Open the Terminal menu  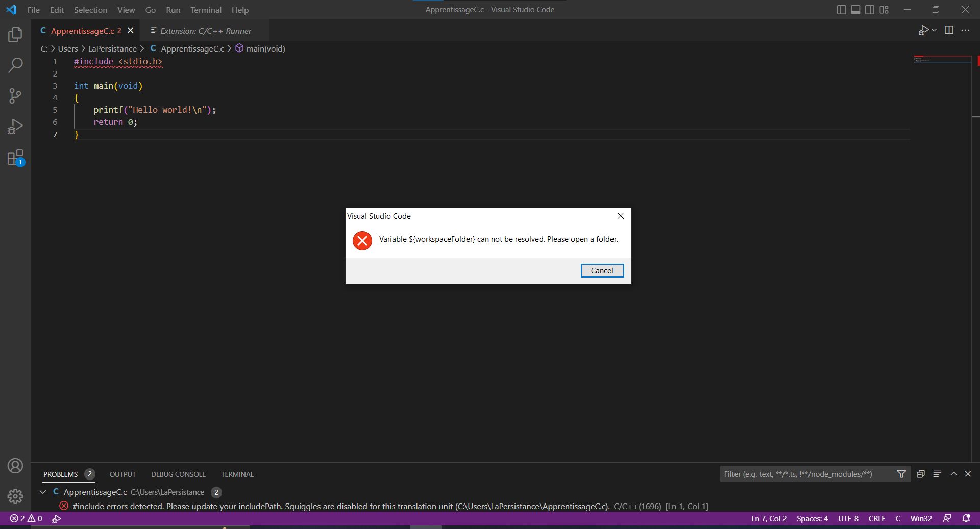[206, 10]
